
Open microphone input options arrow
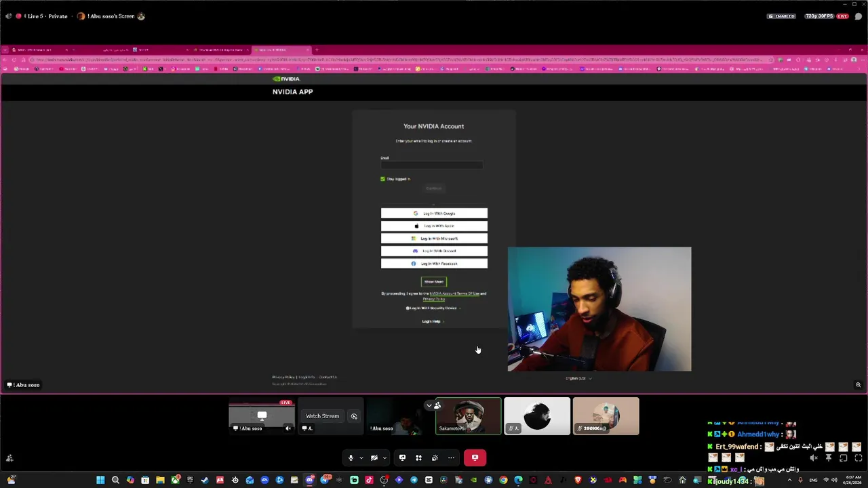361,457
